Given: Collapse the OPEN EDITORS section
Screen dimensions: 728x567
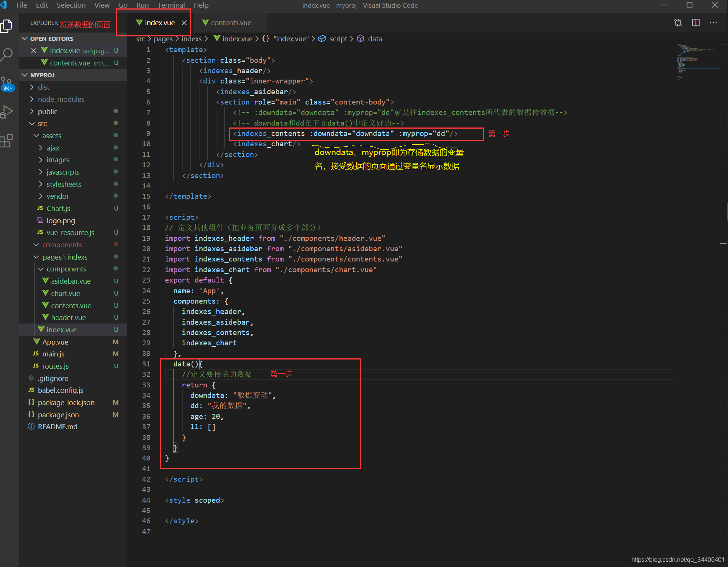Looking at the screenshot, I should (25, 39).
